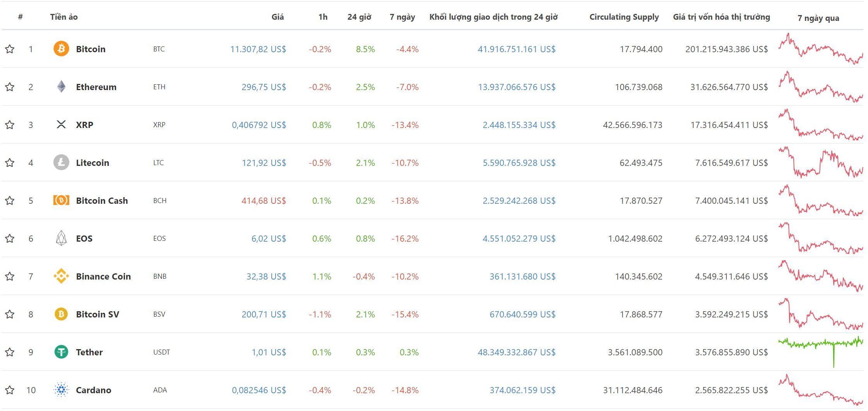Click the Binance Coin logo icon
Viewport: 868px width, 411px height.
tap(61, 276)
